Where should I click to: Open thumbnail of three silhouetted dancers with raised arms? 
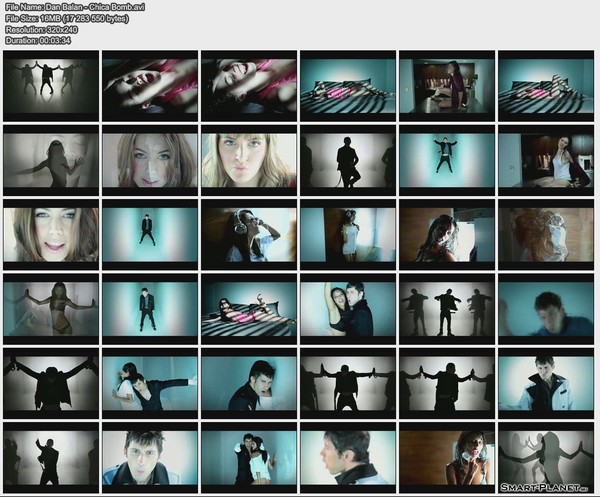(51, 86)
